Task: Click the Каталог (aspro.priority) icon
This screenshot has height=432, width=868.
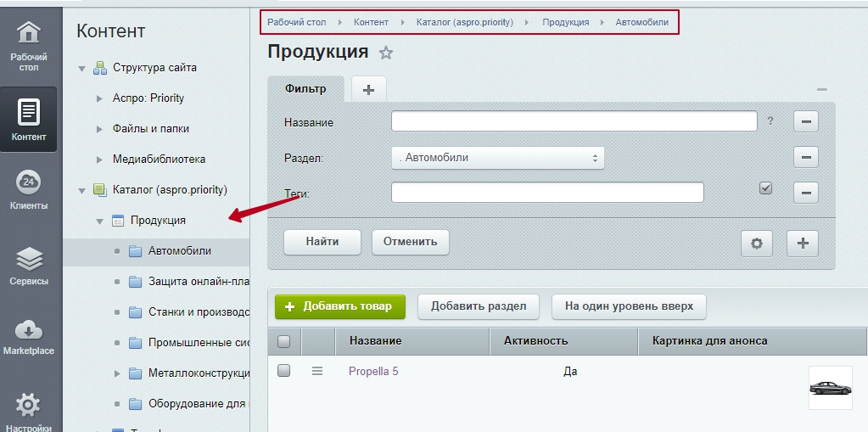Action: click(99, 190)
